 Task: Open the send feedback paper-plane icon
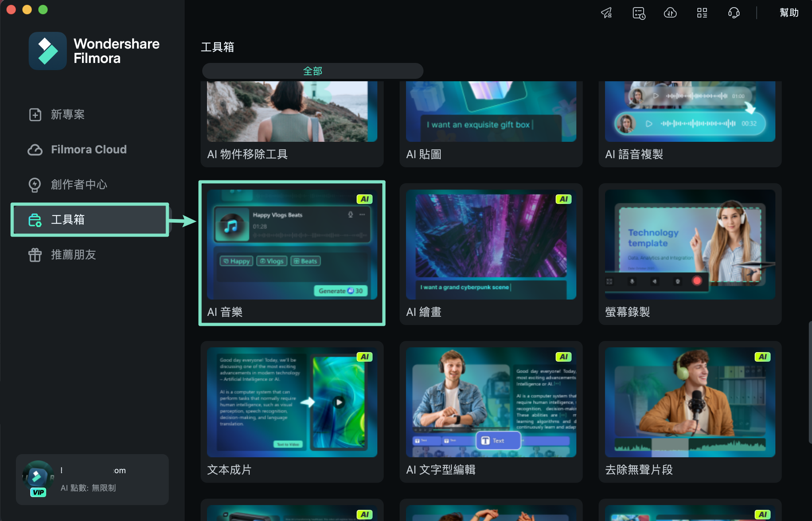(x=606, y=13)
